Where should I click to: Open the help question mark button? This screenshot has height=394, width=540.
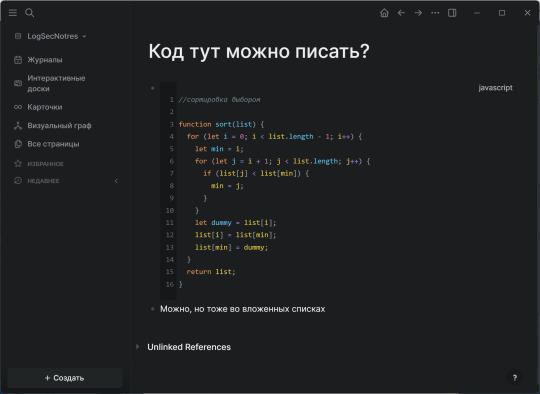coord(515,378)
